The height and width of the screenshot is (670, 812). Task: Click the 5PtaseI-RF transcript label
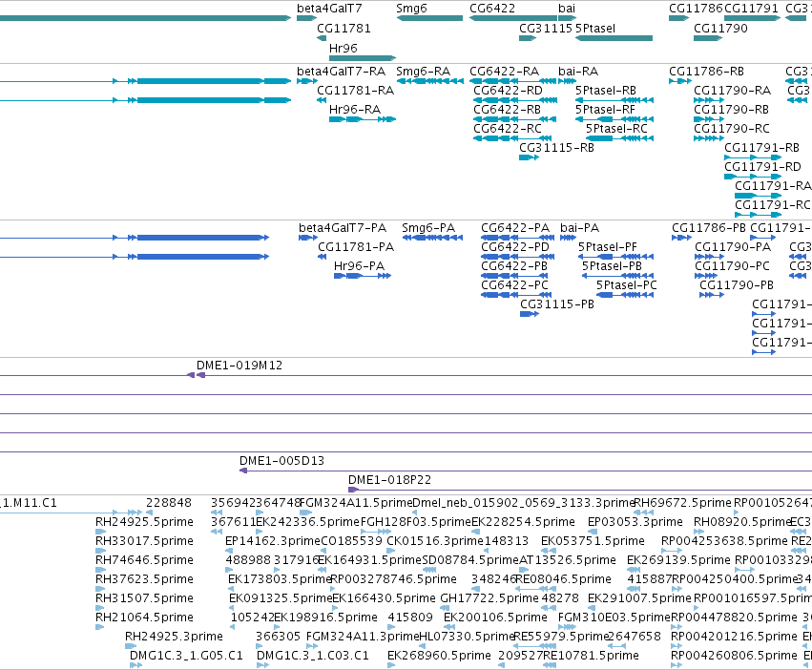(605, 110)
